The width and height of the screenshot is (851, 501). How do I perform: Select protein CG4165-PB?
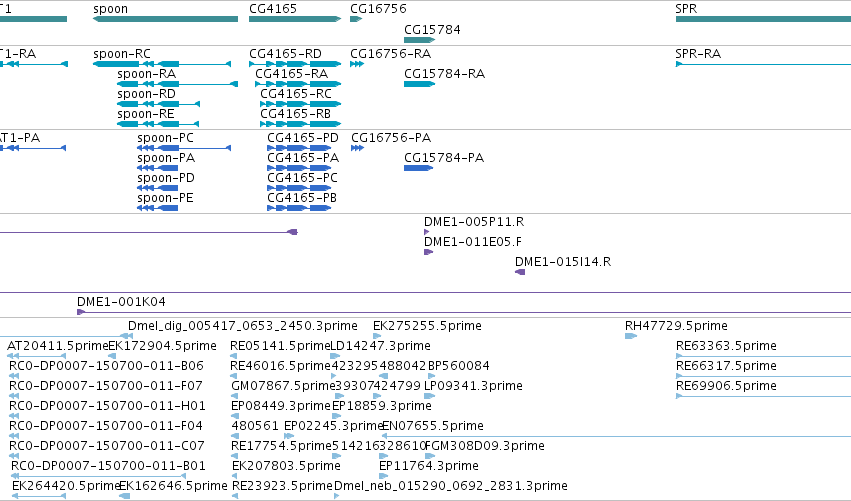click(302, 198)
